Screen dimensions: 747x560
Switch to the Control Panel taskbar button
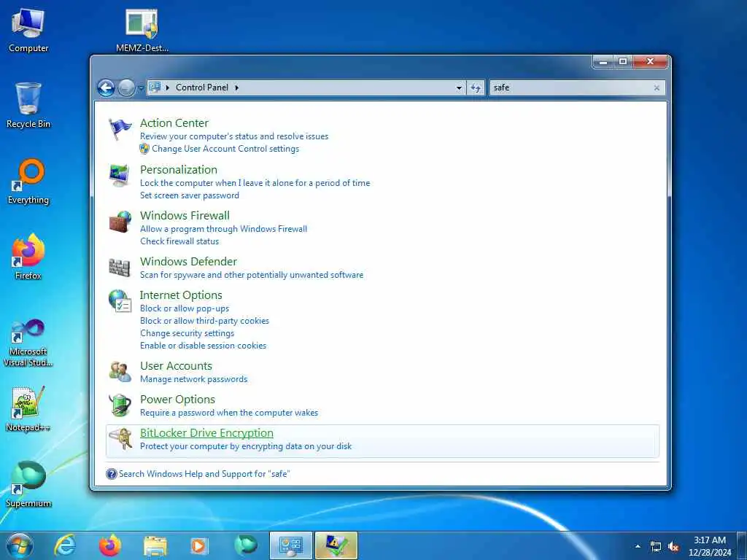[x=290, y=545]
